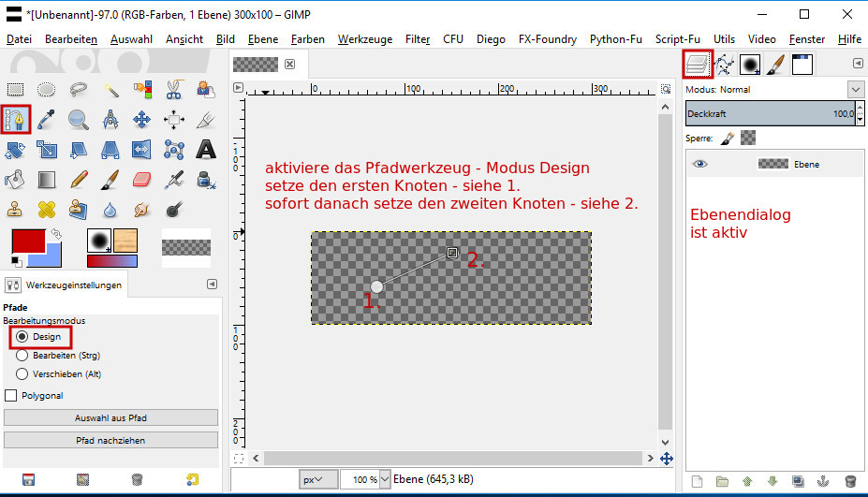This screenshot has width=868, height=497.
Task: Choose the Color Picker eyedropper tool
Action: tap(47, 120)
